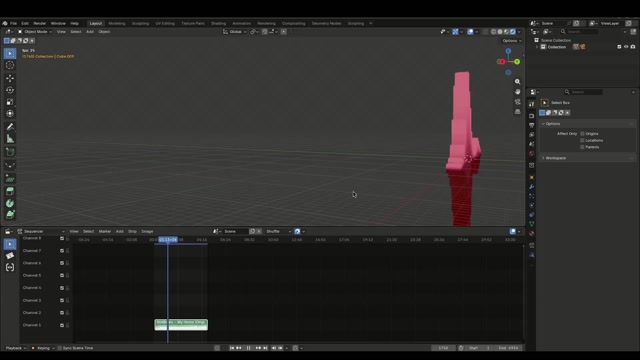This screenshot has width=640, height=360.
Task: Select the Annotate pencil tool
Action: point(10,127)
